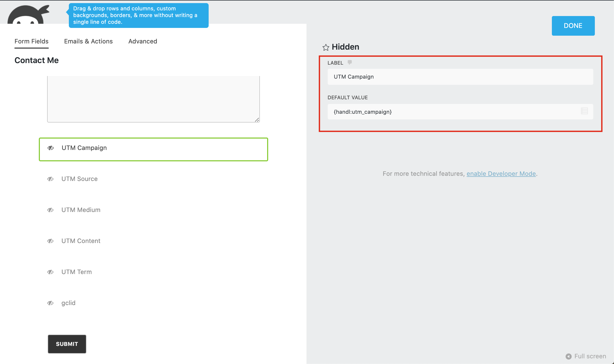
Task: Click the hidden field icon for UTM Campaign
Action: pos(51,148)
